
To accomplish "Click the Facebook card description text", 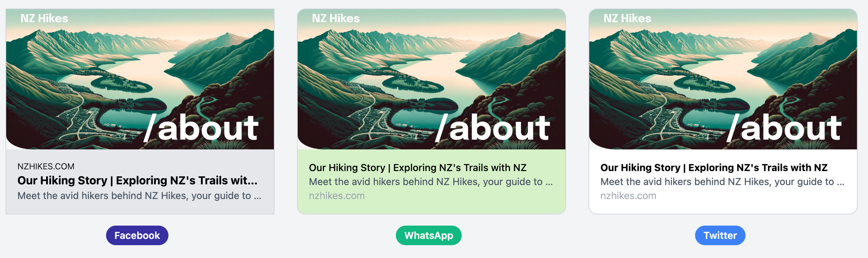I will (139, 196).
